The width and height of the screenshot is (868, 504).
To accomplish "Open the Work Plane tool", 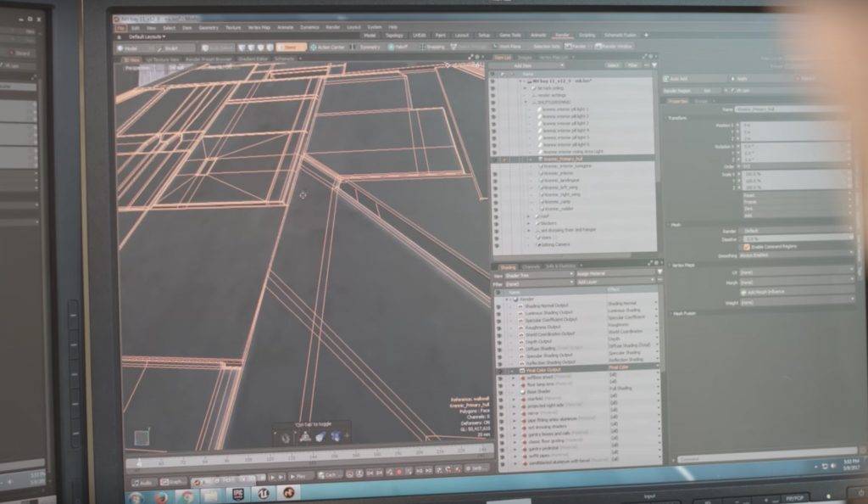I will pyautogui.click(x=507, y=47).
